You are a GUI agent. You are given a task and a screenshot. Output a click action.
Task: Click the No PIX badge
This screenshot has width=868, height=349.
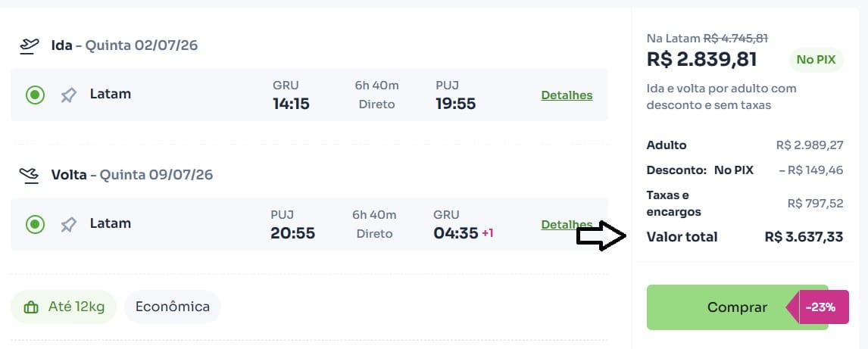816,60
